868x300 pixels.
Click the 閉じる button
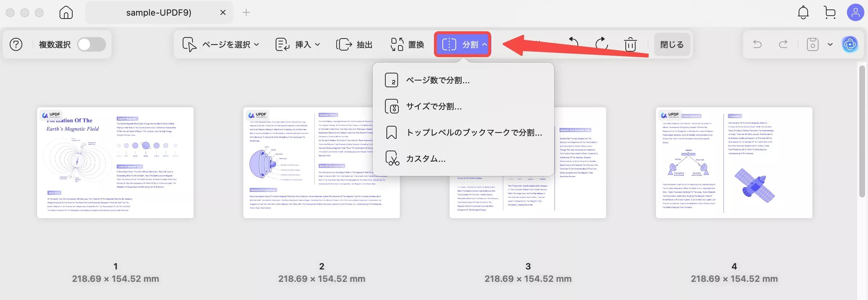click(x=672, y=45)
